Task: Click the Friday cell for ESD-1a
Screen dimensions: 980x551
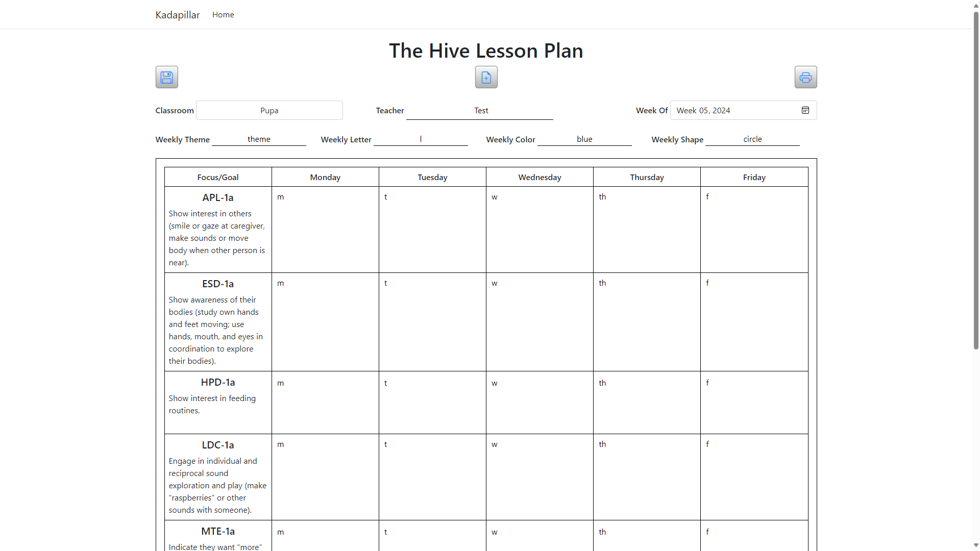Action: [754, 321]
